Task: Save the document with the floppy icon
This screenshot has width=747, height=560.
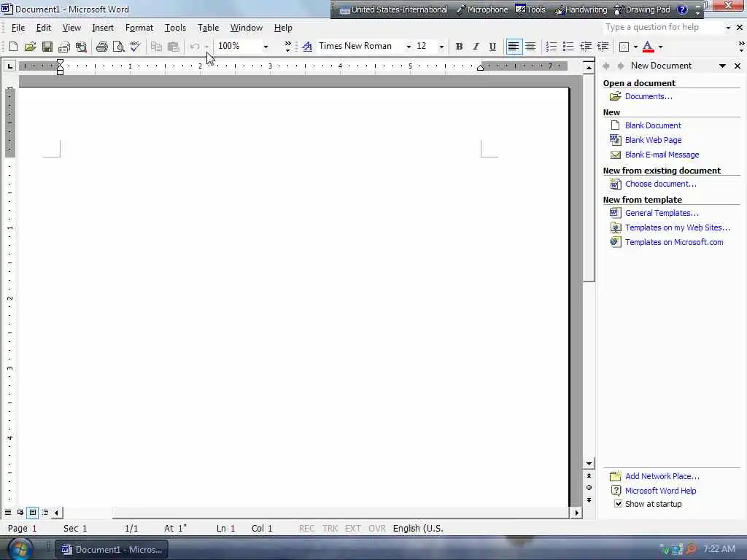Action: tap(47, 47)
